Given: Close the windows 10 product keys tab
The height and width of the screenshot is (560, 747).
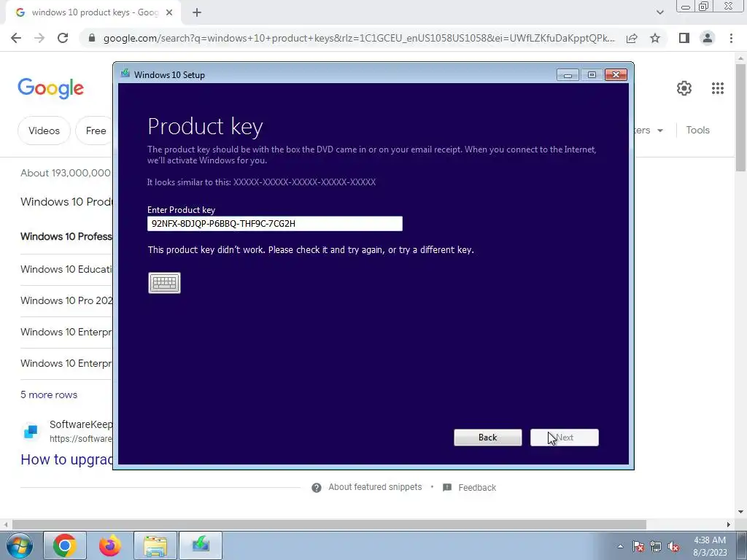Looking at the screenshot, I should coord(169,13).
